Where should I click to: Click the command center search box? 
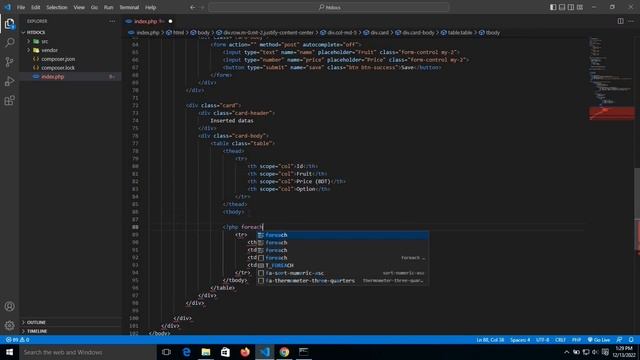coord(329,7)
